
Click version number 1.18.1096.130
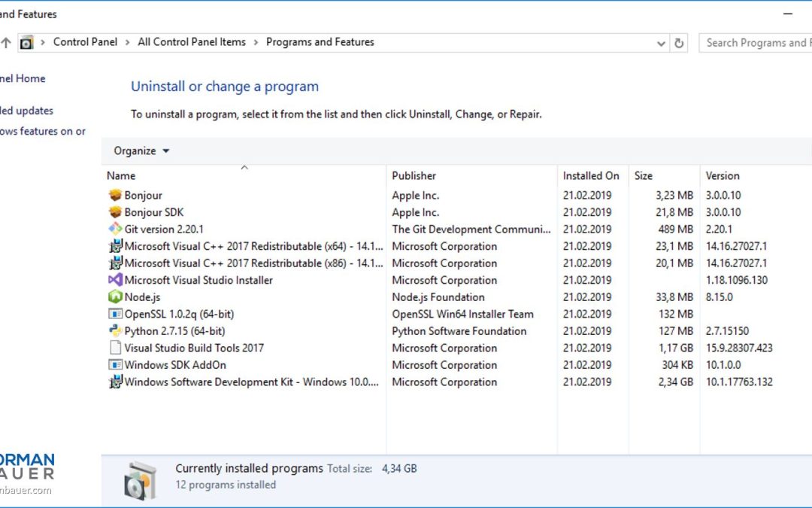pyautogui.click(x=737, y=281)
